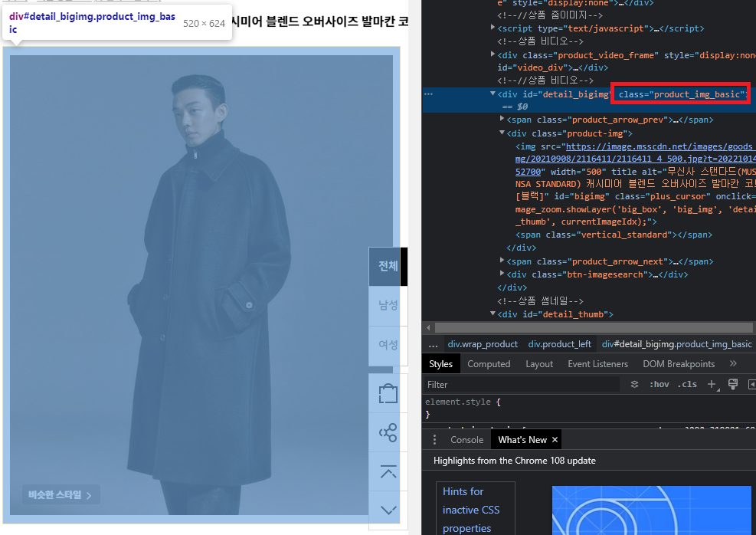Viewport: 756px width, 535px height.
Task: Click the coat product main image
Action: (201, 284)
